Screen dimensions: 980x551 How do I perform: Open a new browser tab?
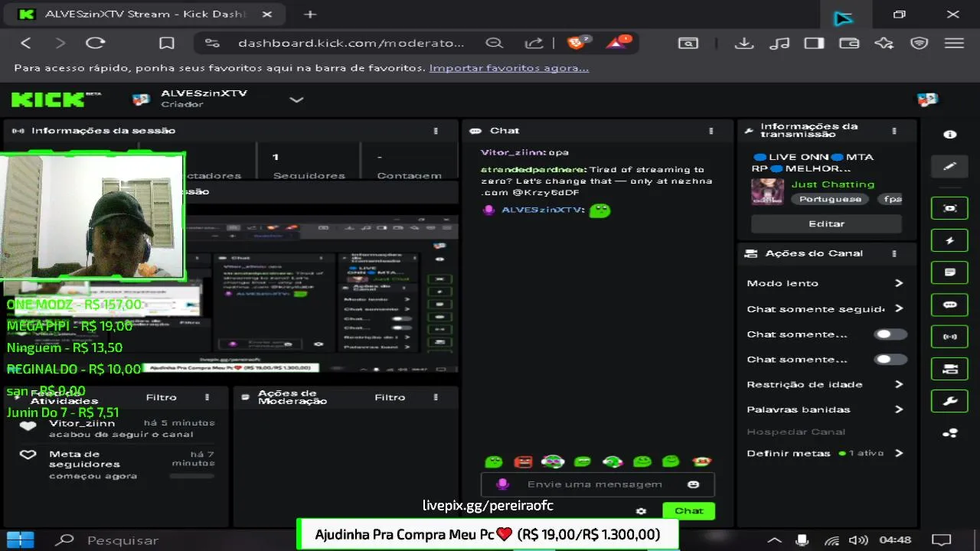[x=309, y=14]
